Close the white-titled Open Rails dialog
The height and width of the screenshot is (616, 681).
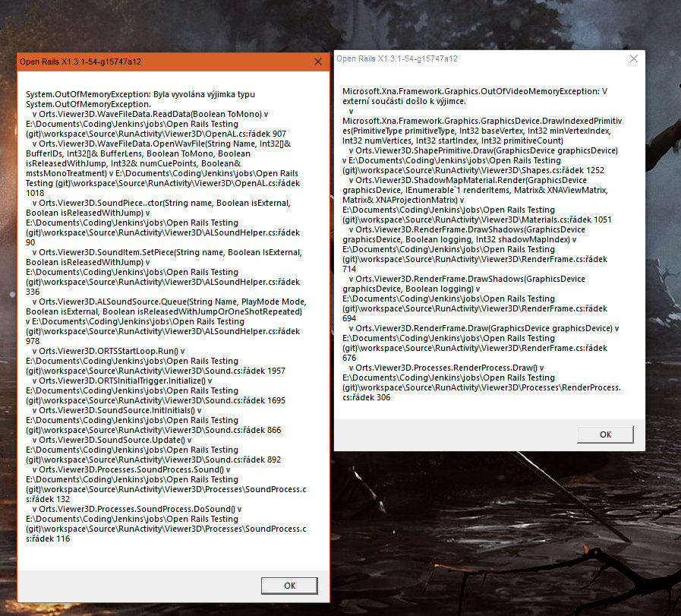pyautogui.click(x=634, y=58)
